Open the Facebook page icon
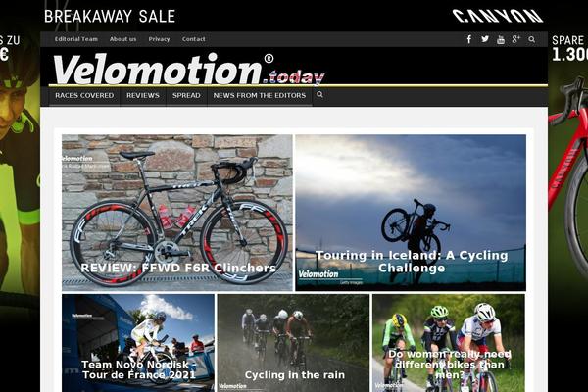This screenshot has width=588, height=392. point(469,39)
